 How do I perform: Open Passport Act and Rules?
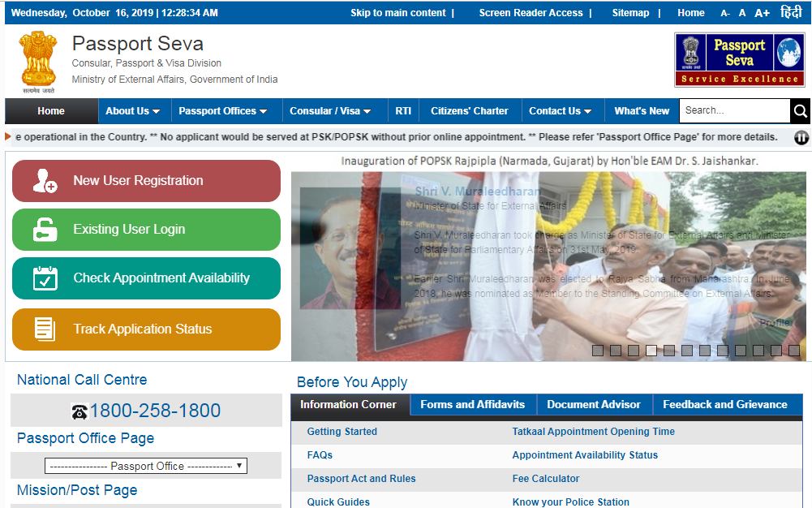[362, 479]
